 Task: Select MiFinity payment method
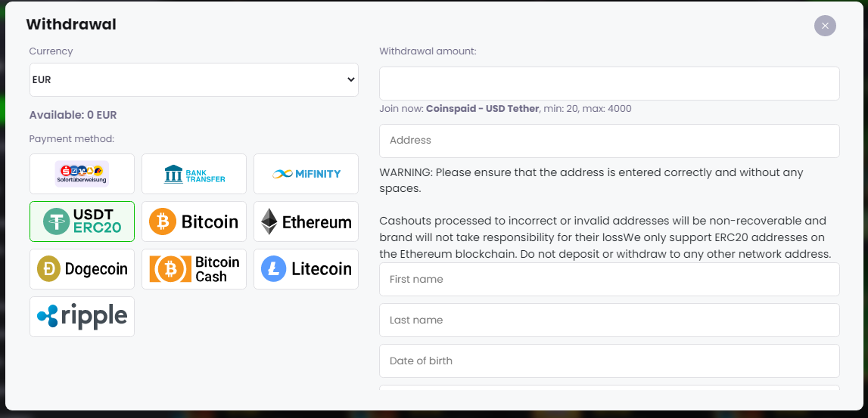pyautogui.click(x=306, y=174)
